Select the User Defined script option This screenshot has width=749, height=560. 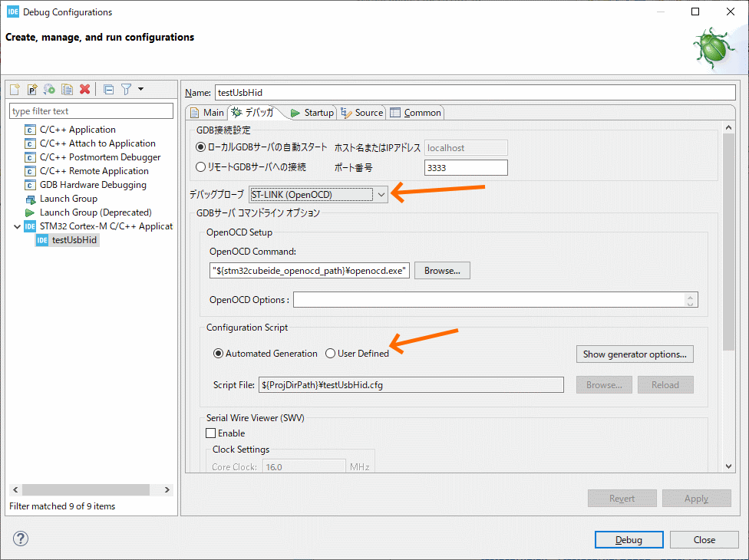click(x=331, y=354)
